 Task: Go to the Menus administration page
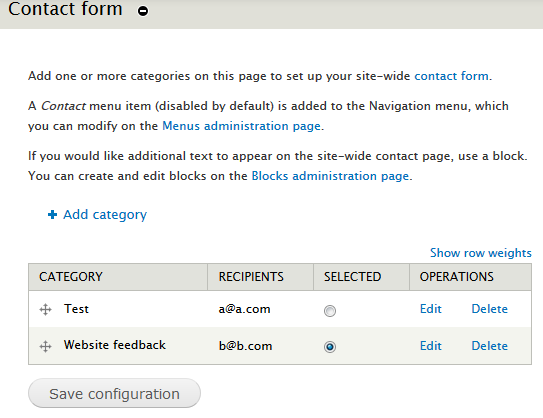pos(241,126)
